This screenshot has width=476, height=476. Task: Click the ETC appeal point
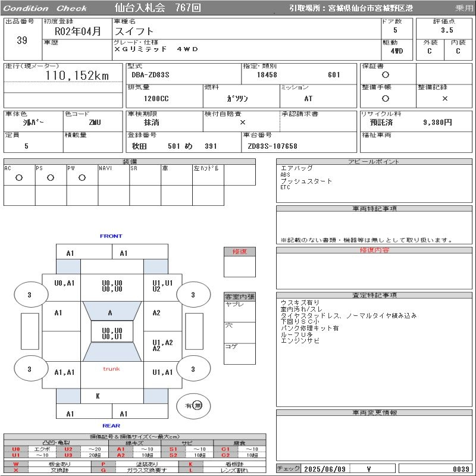[x=286, y=187]
